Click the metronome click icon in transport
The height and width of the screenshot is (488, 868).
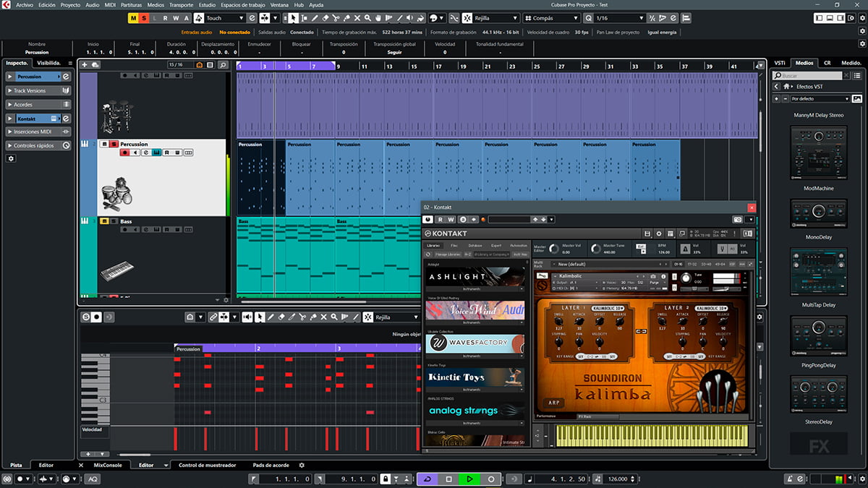789,479
